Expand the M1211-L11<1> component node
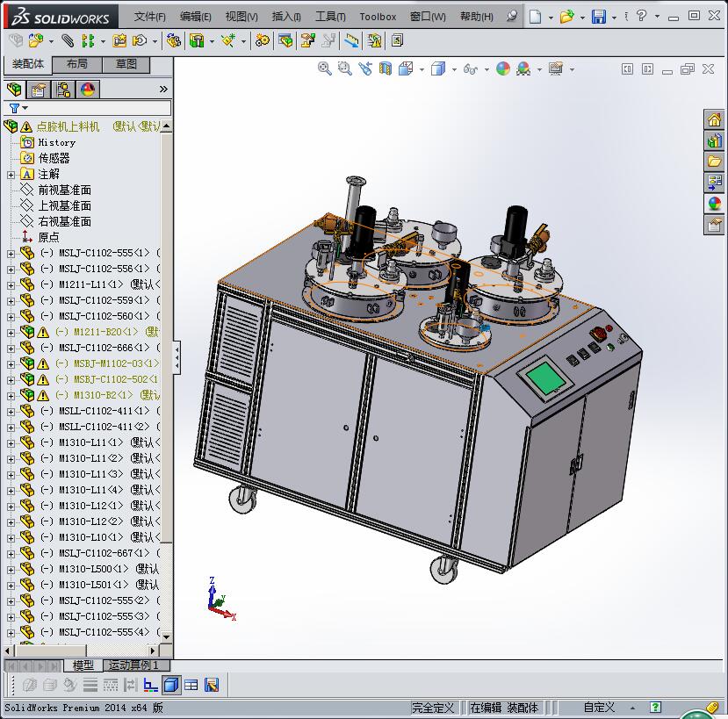728x719 pixels. (11, 284)
